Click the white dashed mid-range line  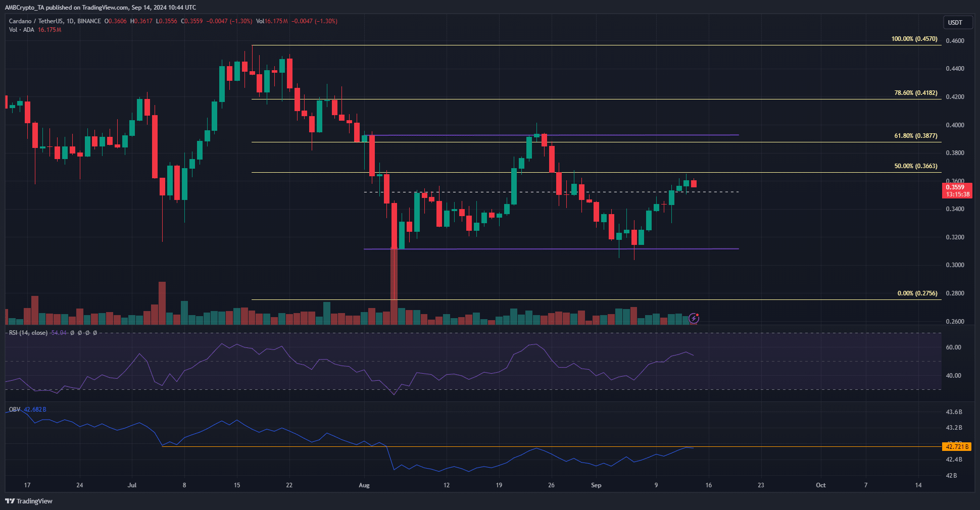point(551,192)
